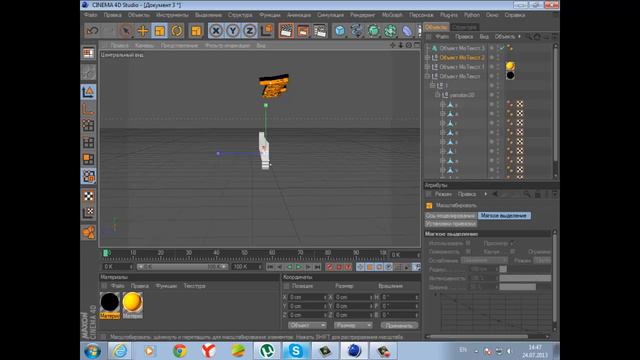
Task: Click the checkerboard Texture mode icon
Action: pos(88,196)
